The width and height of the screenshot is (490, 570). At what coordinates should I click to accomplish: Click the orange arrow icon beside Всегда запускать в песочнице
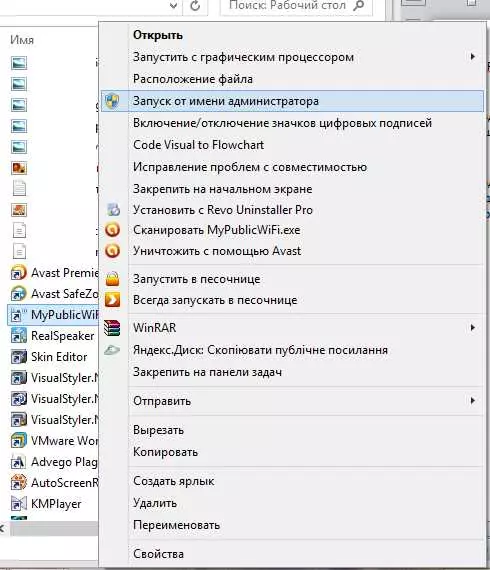[x=112, y=300]
